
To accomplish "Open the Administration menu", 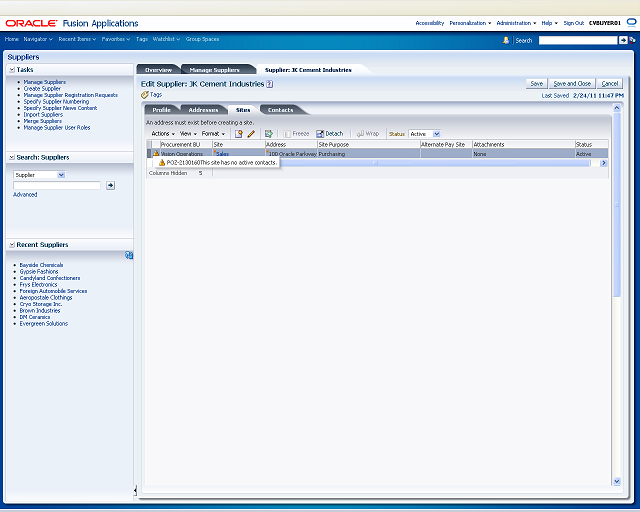I will coord(516,23).
